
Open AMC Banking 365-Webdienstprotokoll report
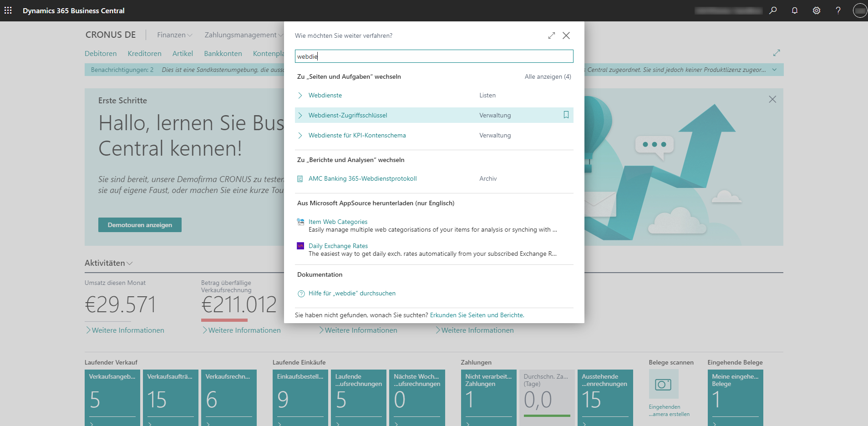point(362,178)
